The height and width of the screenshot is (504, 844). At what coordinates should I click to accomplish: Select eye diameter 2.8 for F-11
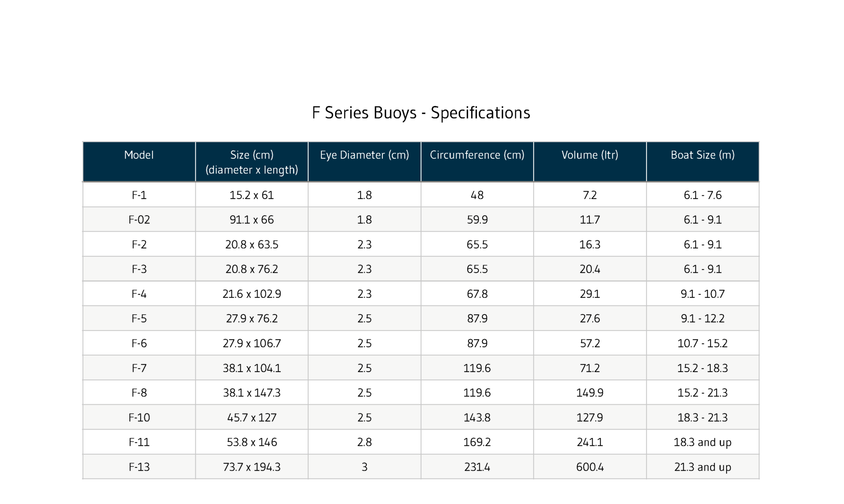click(x=364, y=442)
